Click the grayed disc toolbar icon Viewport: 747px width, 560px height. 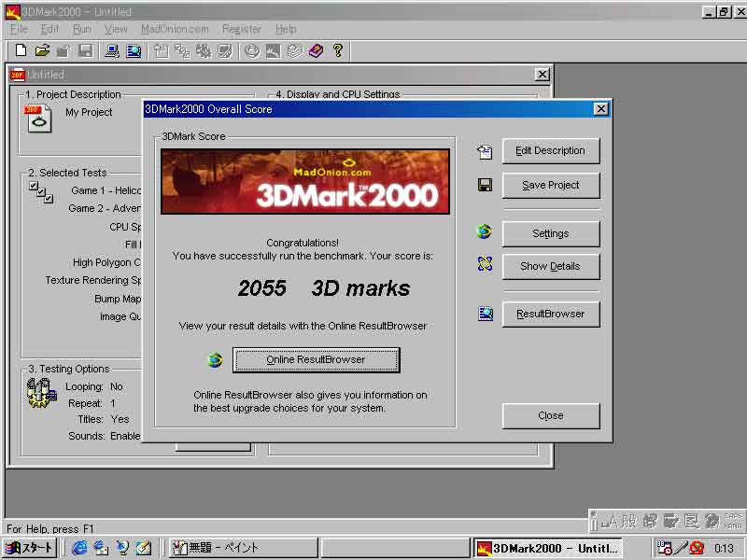coord(252,51)
